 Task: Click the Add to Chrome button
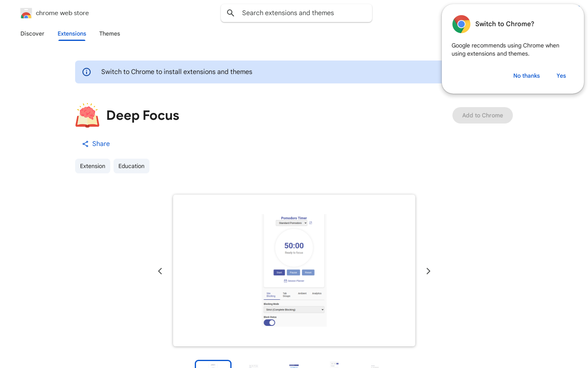483,115
